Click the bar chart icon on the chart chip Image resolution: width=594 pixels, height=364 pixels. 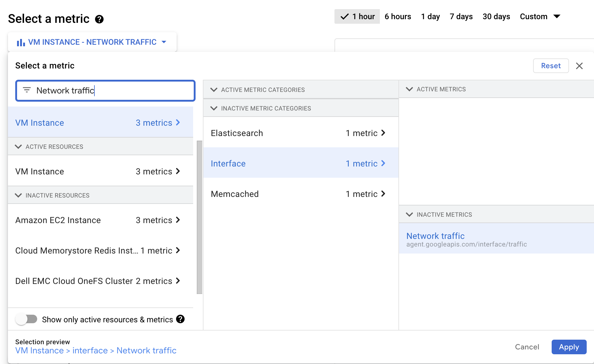pyautogui.click(x=20, y=42)
